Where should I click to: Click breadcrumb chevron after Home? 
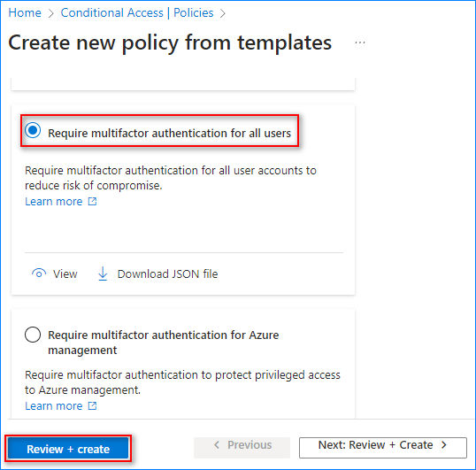point(51,13)
